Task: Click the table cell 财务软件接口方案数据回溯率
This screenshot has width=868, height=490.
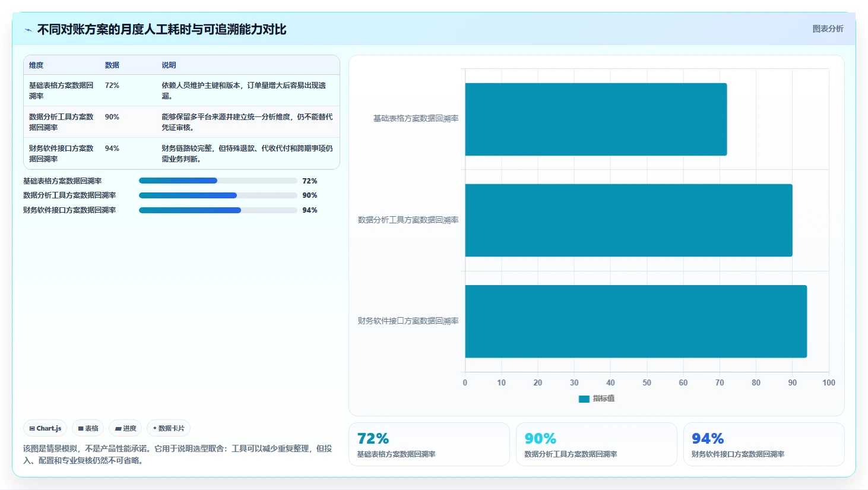Action: click(62, 154)
